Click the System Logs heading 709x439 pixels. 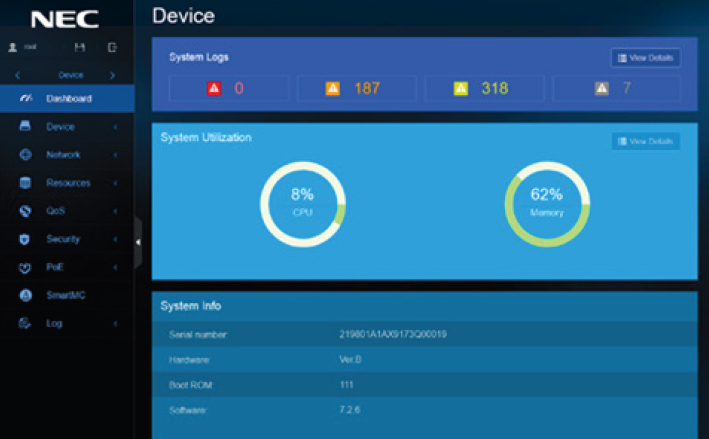(x=199, y=57)
